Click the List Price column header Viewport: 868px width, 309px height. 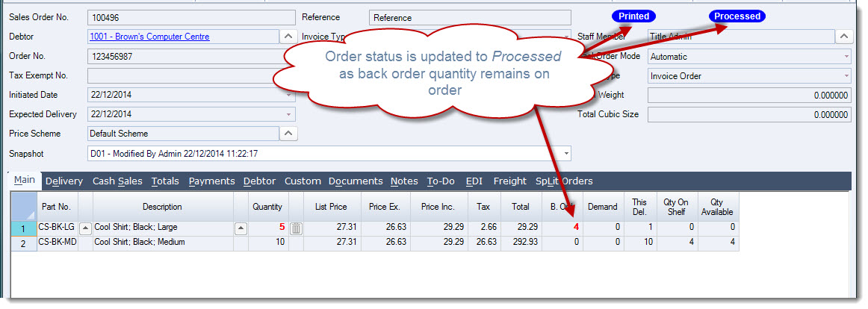click(331, 207)
